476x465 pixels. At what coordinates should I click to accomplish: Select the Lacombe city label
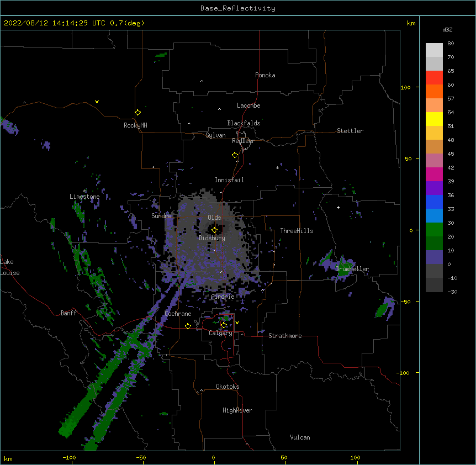coord(248,105)
